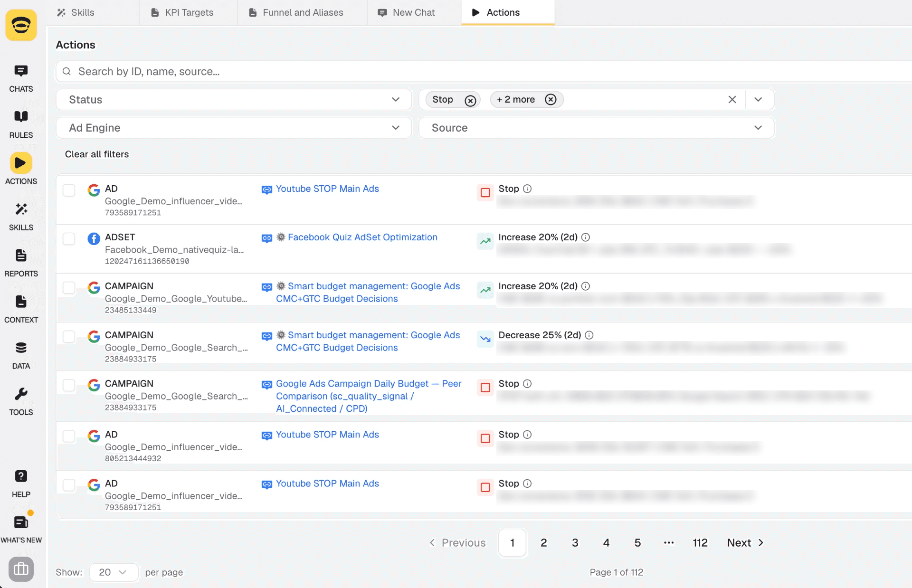Jump to last page 112

[x=700, y=542]
